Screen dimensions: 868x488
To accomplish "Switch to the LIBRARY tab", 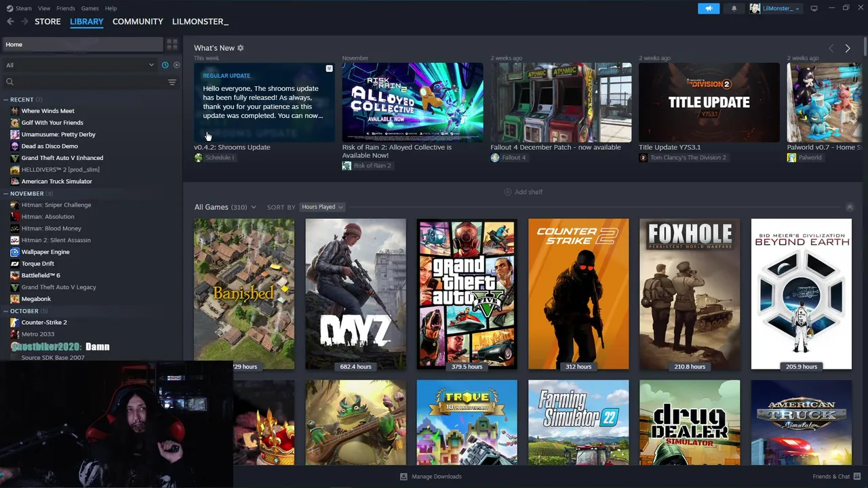I will 87,22.
